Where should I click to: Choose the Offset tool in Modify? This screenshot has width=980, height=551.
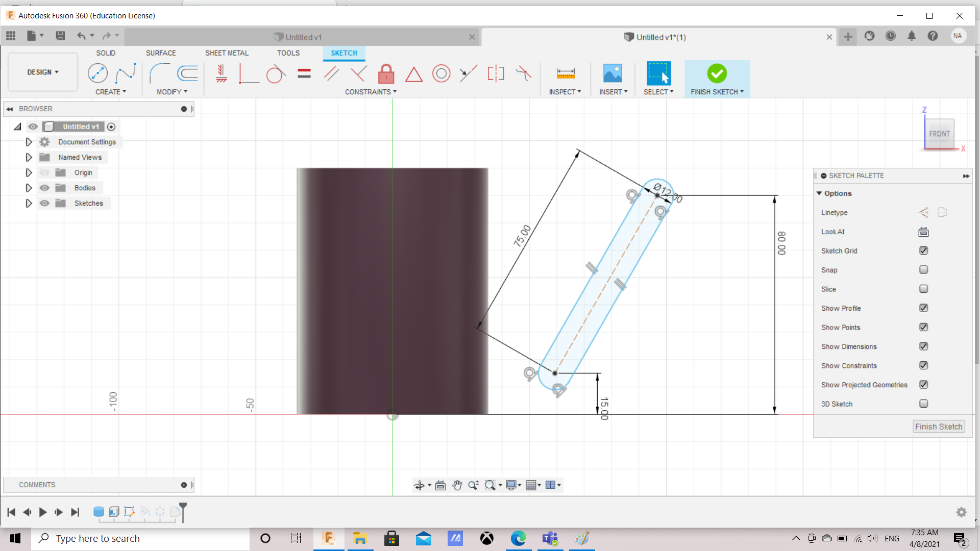pyautogui.click(x=187, y=73)
